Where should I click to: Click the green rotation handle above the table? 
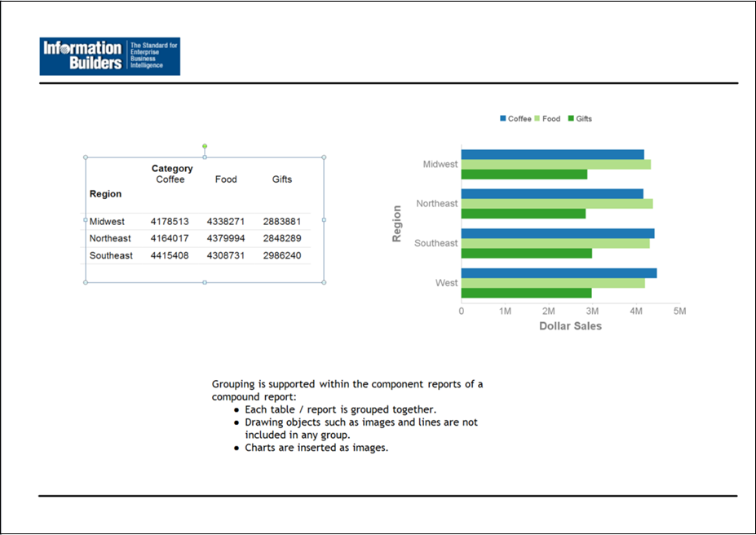click(205, 146)
